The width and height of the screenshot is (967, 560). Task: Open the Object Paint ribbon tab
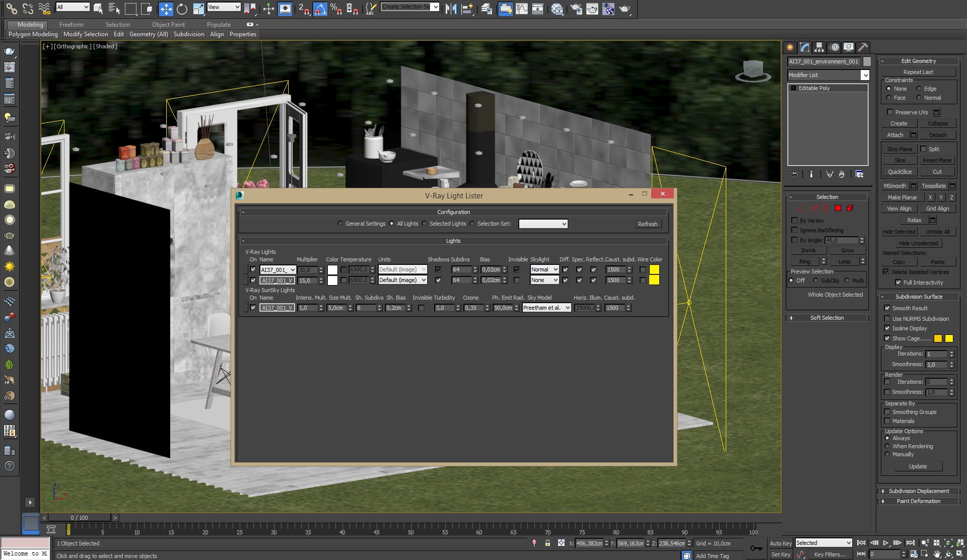168,24
